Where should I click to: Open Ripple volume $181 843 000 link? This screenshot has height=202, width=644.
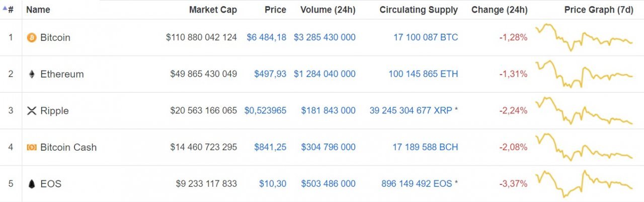pos(328,111)
